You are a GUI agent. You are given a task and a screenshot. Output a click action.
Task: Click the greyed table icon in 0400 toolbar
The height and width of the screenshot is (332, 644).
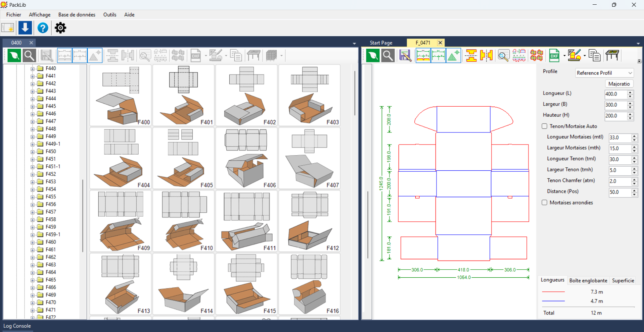(x=254, y=56)
